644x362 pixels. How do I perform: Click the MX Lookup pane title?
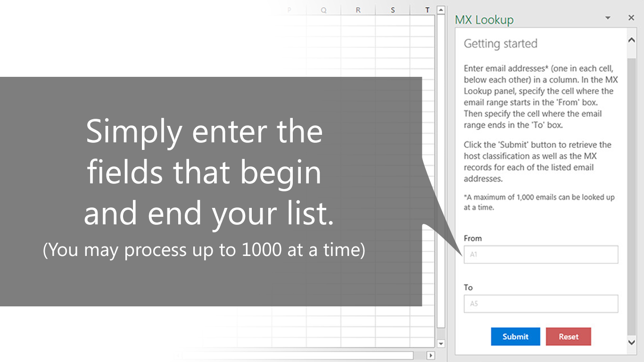tap(484, 20)
